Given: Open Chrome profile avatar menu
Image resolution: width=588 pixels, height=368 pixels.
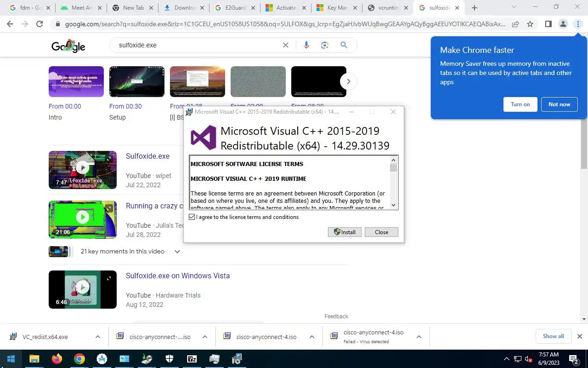Looking at the screenshot, I should [563, 24].
